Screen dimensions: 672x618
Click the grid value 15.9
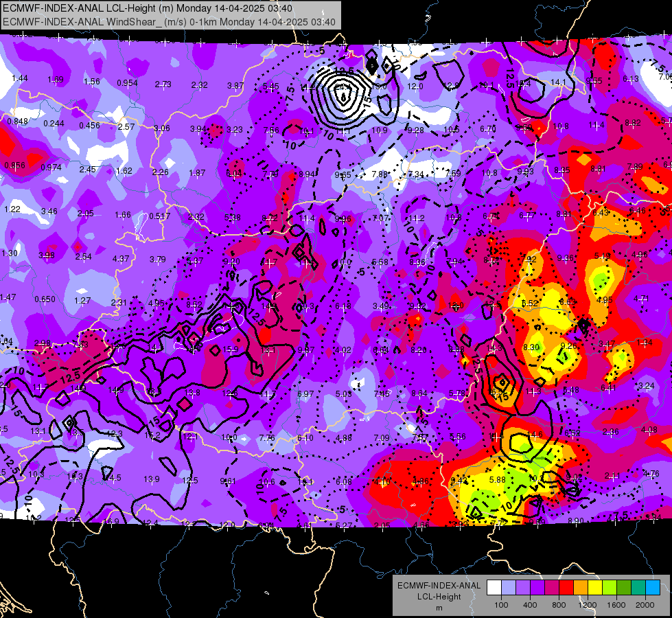coord(231,350)
